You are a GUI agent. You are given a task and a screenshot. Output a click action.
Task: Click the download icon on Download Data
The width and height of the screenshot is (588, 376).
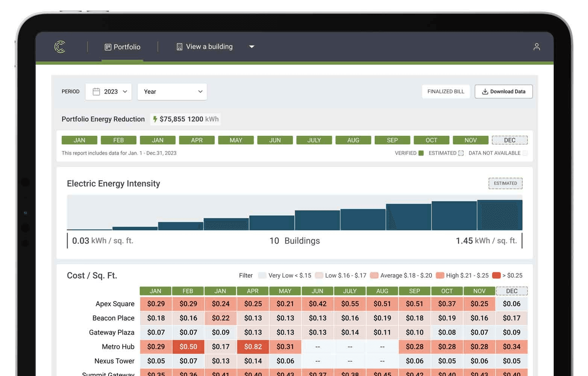coord(485,91)
